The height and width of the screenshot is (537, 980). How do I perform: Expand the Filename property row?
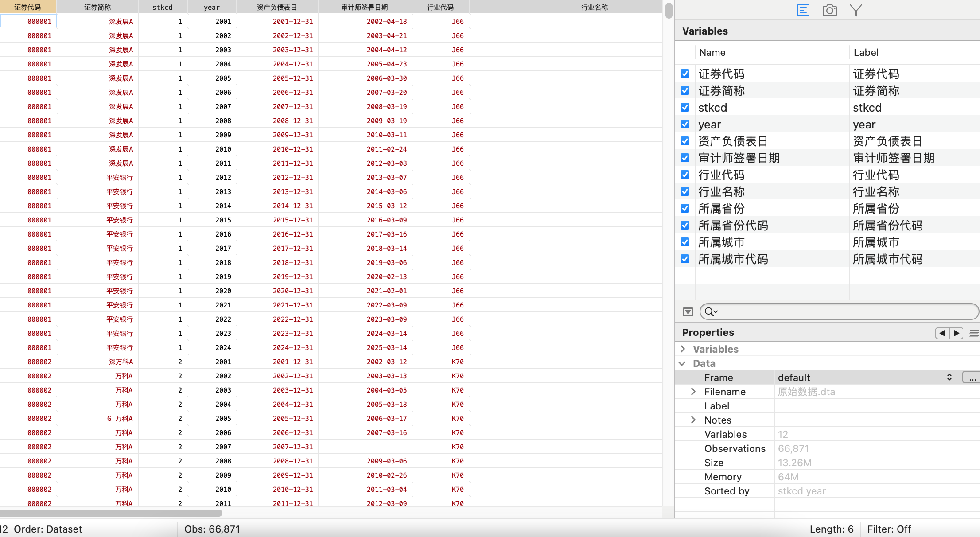pos(693,392)
